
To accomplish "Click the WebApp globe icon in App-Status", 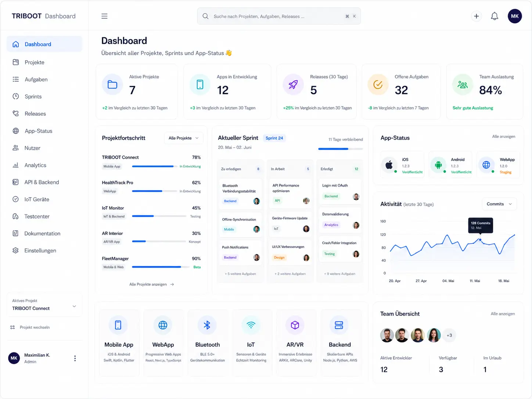I will pos(486,165).
